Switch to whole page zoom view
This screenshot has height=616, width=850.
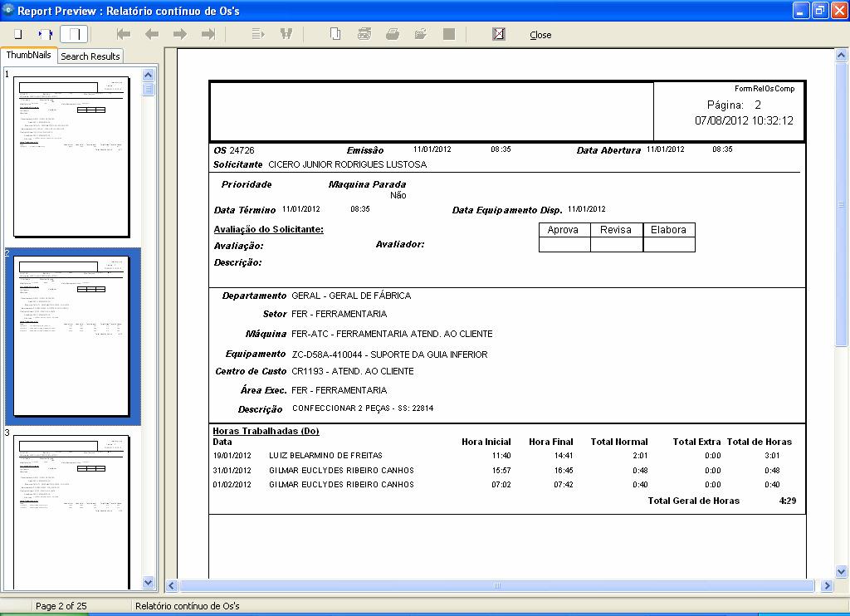(x=17, y=34)
